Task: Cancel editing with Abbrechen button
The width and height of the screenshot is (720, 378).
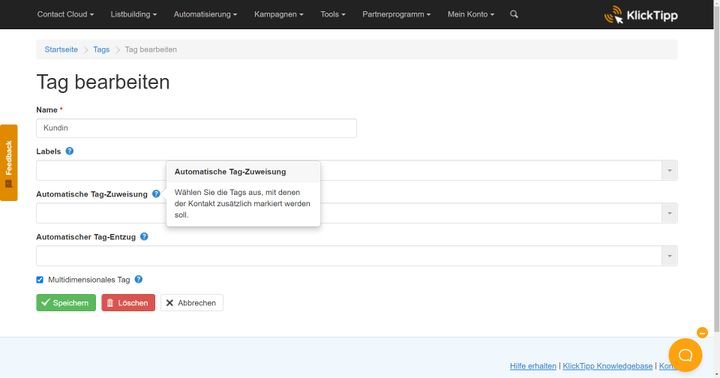Action: pos(191,303)
